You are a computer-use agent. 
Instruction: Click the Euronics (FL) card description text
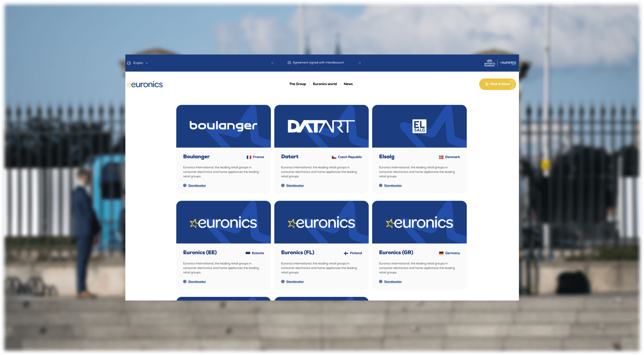click(319, 268)
